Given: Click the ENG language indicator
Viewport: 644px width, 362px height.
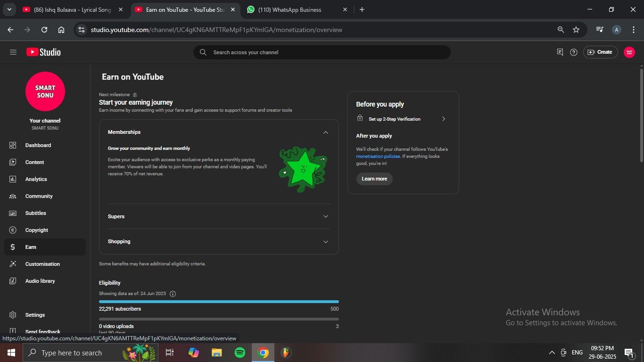Looking at the screenshot, I should [x=577, y=353].
